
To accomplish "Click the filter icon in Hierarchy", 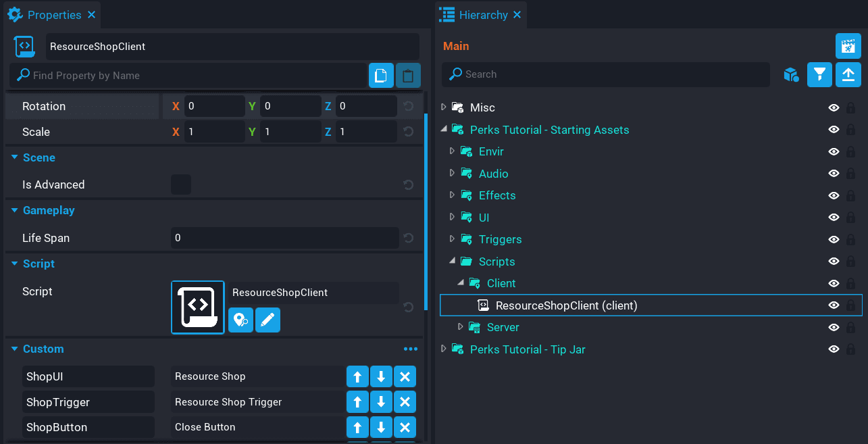I will (819, 74).
